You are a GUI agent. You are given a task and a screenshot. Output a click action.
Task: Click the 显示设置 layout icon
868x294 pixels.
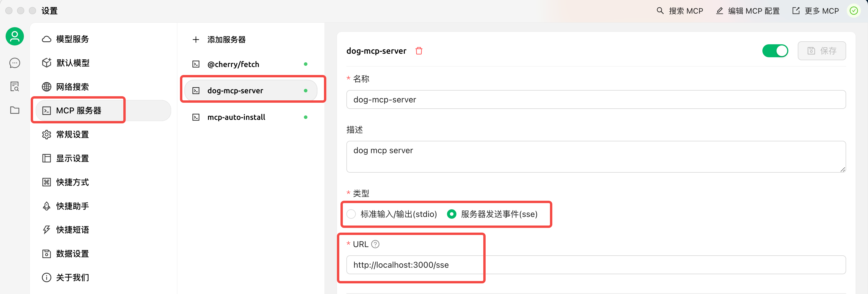point(47,159)
